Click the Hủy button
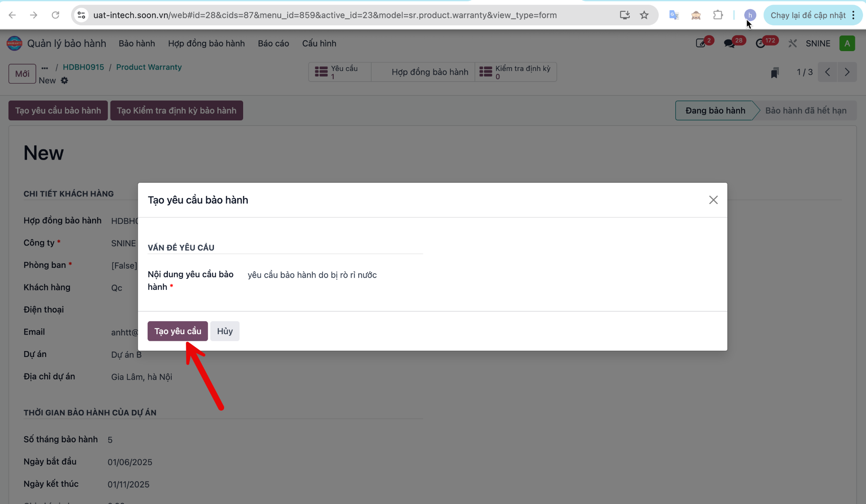This screenshot has height=504, width=866. point(225,331)
